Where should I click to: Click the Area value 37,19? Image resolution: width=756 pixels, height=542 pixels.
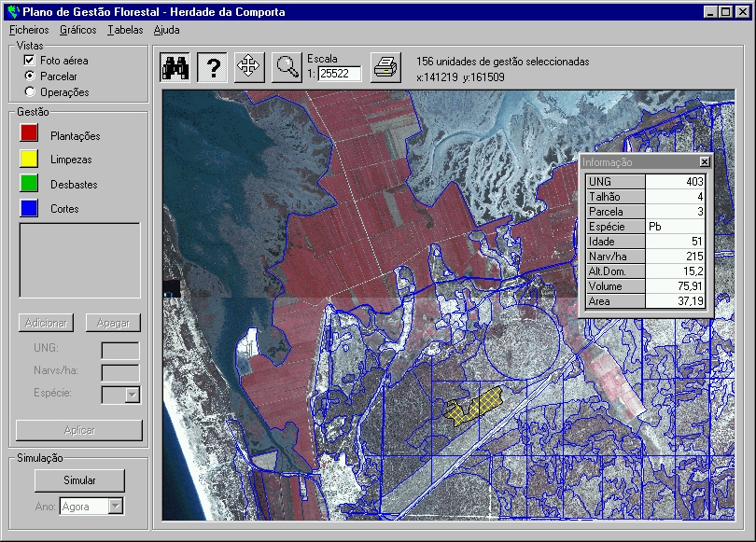pyautogui.click(x=675, y=301)
